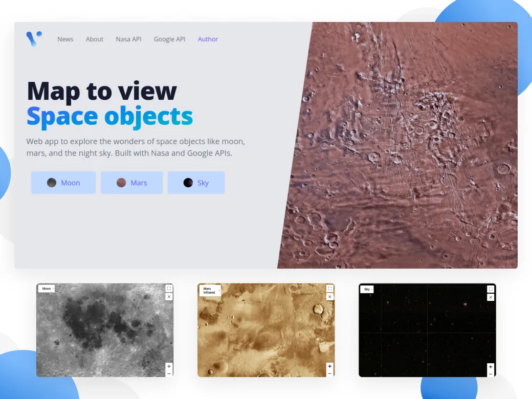Open the Sky map type dropdown
Screen dimensions: 532x399
367,290
